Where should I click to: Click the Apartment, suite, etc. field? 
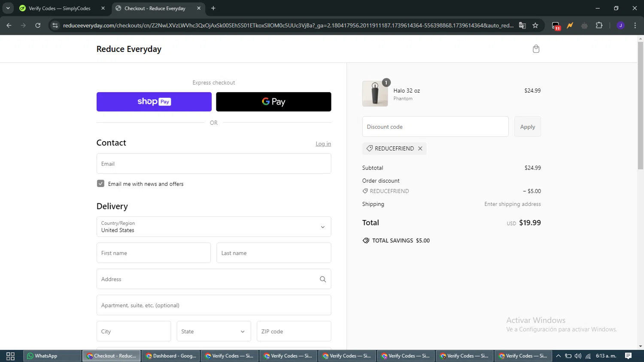point(214,305)
